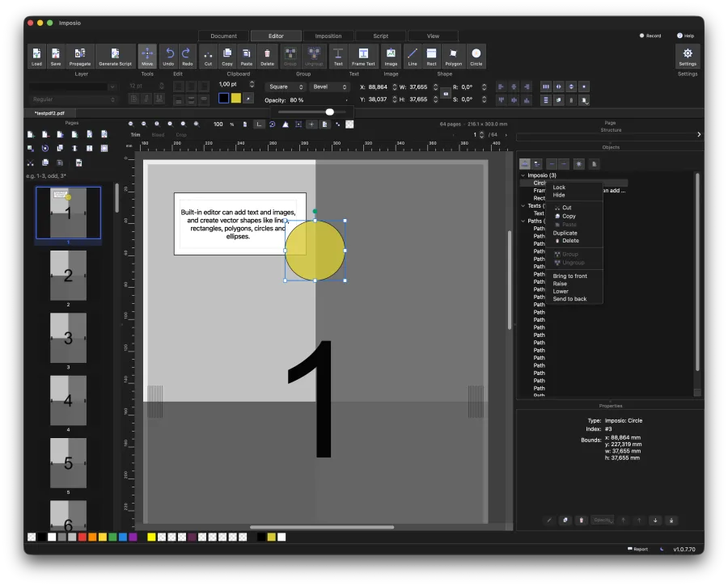This screenshot has height=586, width=728.
Task: Switch to the View tab
Action: [434, 36]
